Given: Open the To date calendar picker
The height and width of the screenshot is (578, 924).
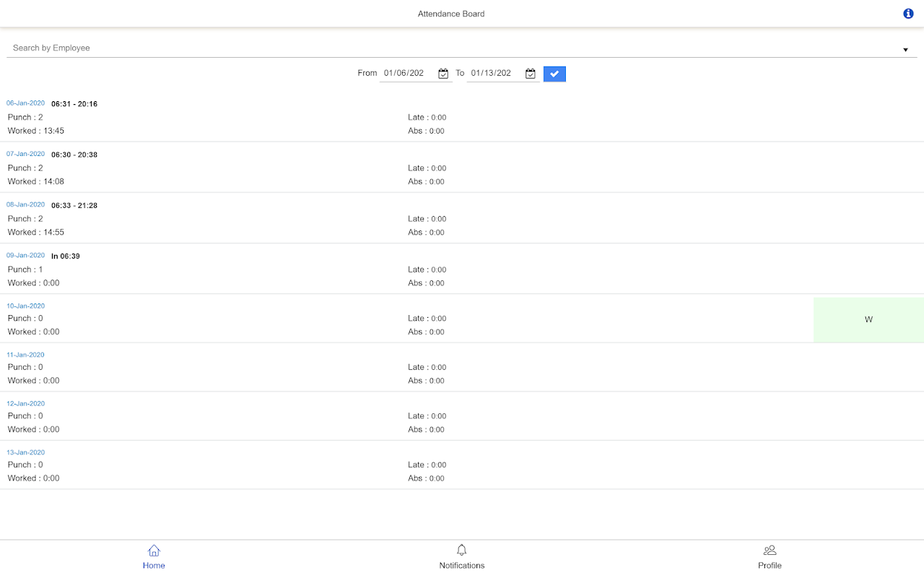Looking at the screenshot, I should pyautogui.click(x=531, y=74).
